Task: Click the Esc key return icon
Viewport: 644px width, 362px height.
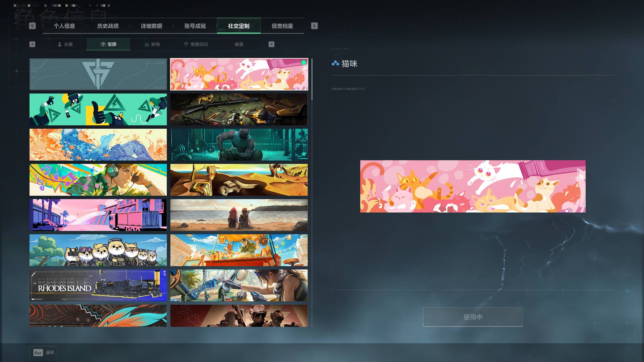Action: (x=38, y=353)
